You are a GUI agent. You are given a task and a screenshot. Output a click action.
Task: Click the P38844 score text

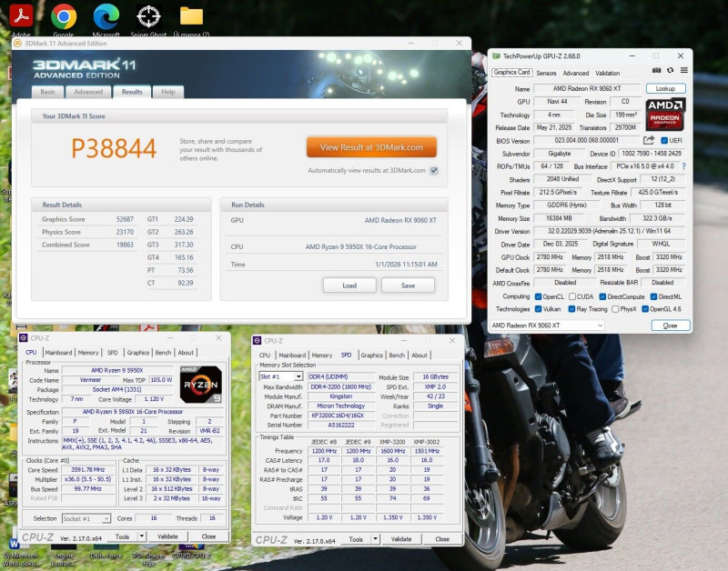114,148
